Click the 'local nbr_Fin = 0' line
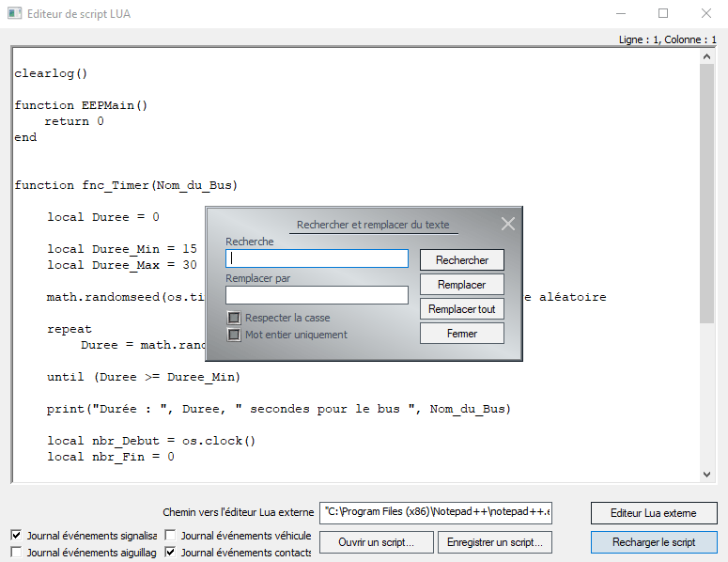728x562 pixels. click(111, 457)
